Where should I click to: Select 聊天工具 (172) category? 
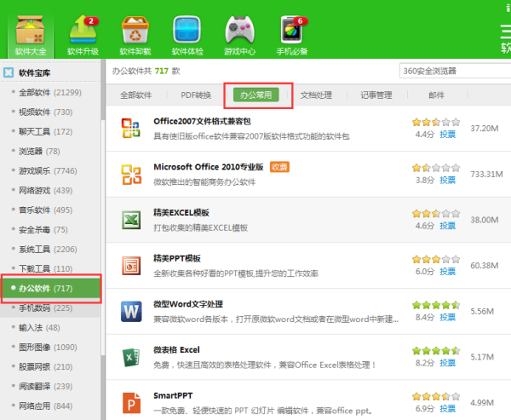(50, 132)
